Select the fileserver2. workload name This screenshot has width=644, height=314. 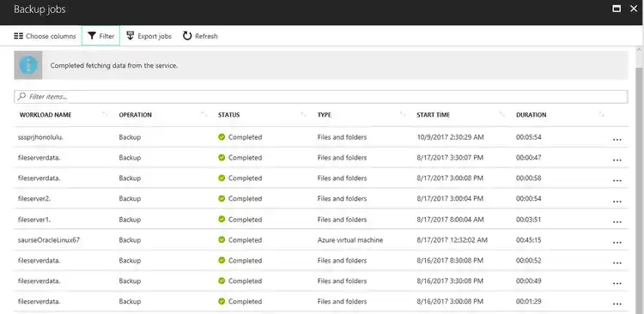[34, 199]
